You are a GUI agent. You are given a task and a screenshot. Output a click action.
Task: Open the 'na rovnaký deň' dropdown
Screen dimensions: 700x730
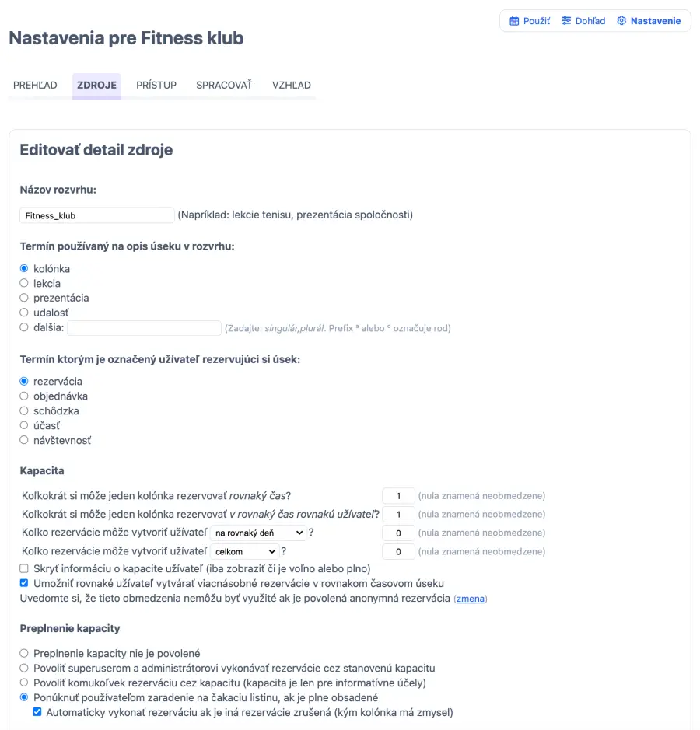(258, 533)
